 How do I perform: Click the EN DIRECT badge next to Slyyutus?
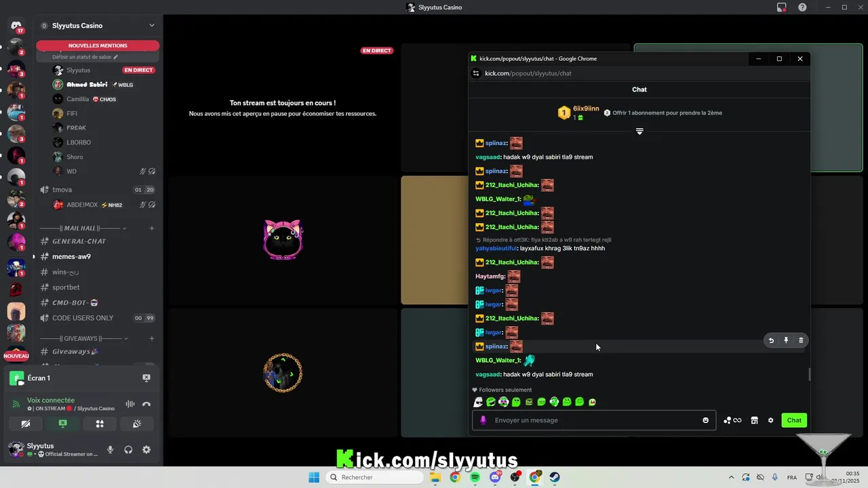click(138, 70)
